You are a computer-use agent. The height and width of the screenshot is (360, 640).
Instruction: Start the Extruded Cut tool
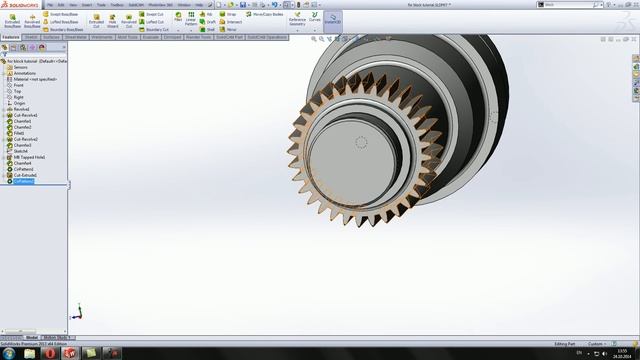(x=96, y=21)
